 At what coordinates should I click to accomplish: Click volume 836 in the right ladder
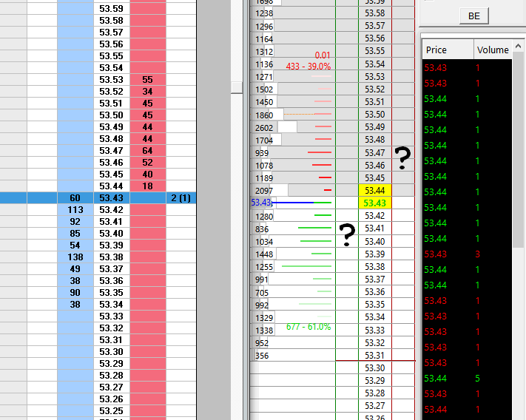coord(262,229)
